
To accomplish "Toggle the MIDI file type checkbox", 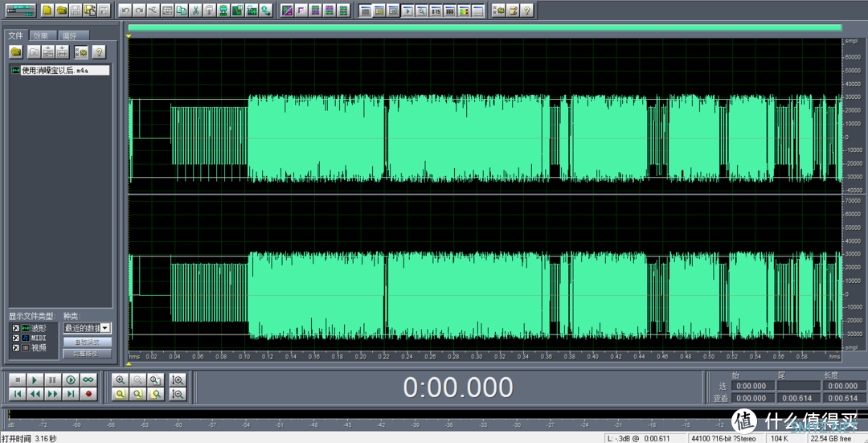I will [15, 338].
